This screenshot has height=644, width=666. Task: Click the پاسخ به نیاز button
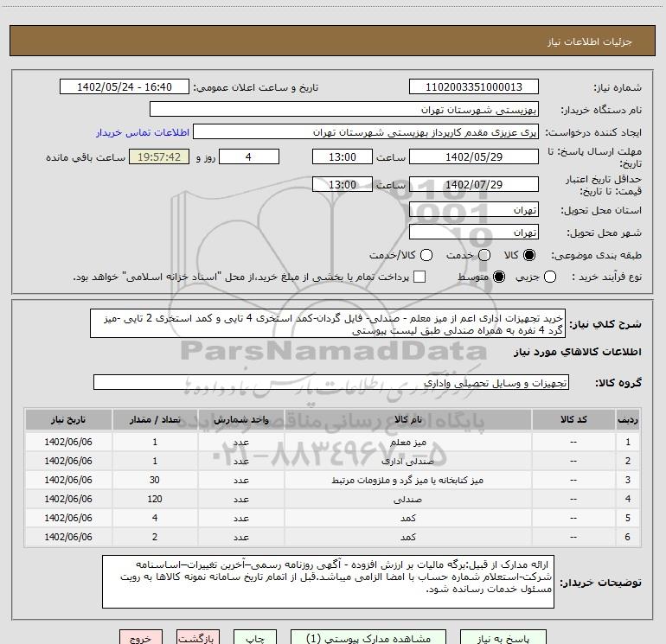click(x=503, y=638)
